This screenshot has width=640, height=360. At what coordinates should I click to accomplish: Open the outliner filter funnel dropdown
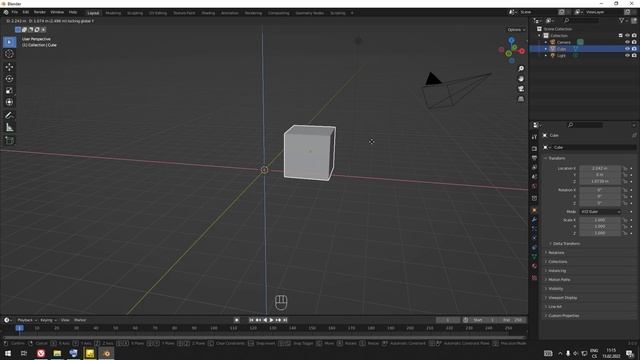click(x=623, y=20)
